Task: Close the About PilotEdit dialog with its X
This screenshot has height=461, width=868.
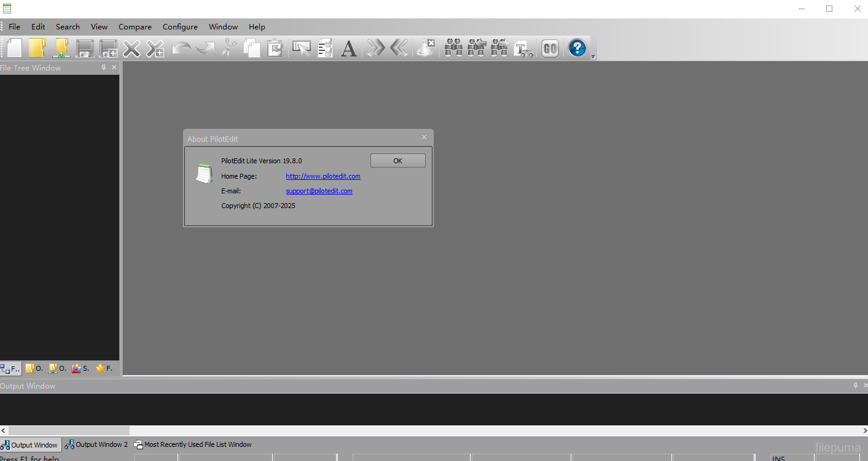Action: pyautogui.click(x=424, y=138)
